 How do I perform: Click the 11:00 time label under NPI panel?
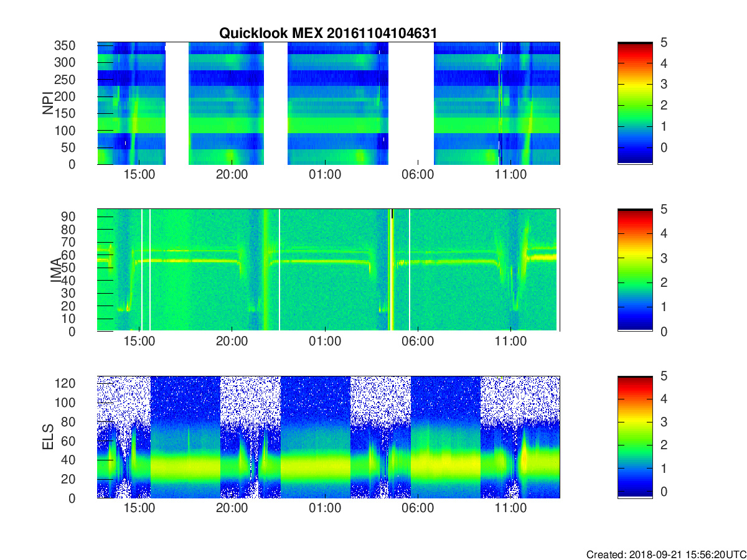coord(510,175)
